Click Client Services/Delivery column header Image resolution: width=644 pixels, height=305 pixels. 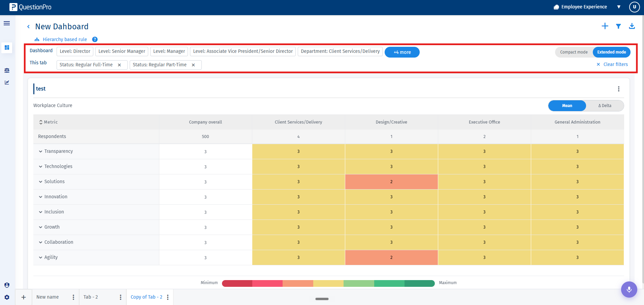[x=298, y=122]
